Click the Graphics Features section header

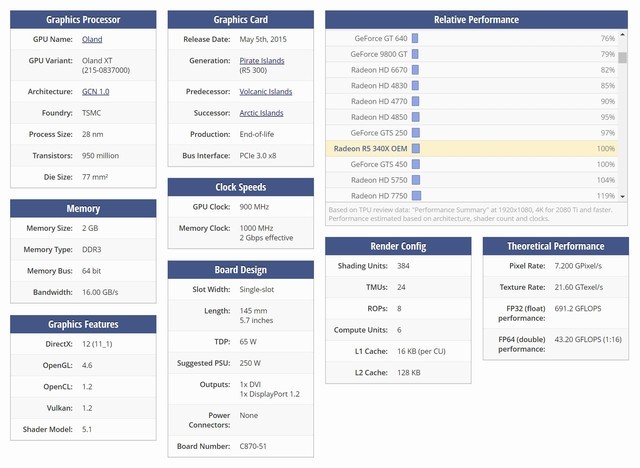tap(83, 324)
